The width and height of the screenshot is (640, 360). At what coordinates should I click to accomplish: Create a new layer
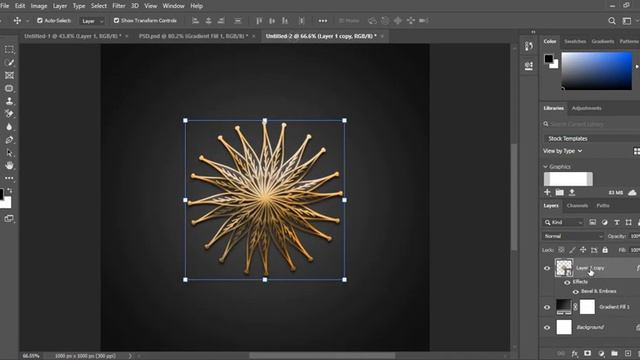pyautogui.click(x=628, y=353)
